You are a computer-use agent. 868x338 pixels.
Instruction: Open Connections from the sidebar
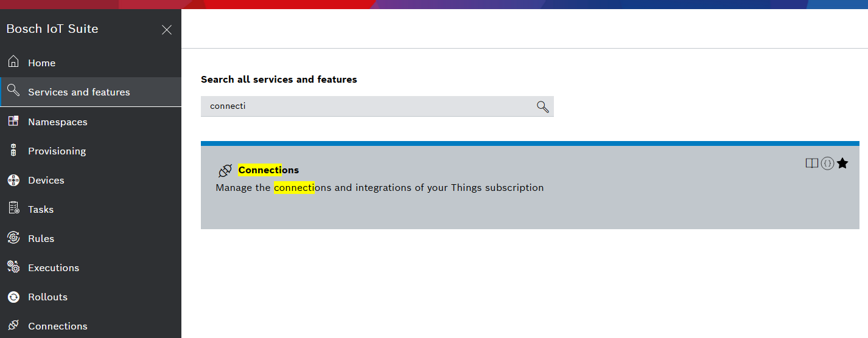coord(91,326)
